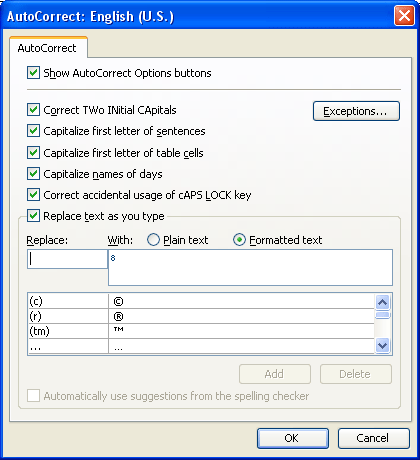
Task: Open the Exceptions dialog
Action: (x=356, y=111)
